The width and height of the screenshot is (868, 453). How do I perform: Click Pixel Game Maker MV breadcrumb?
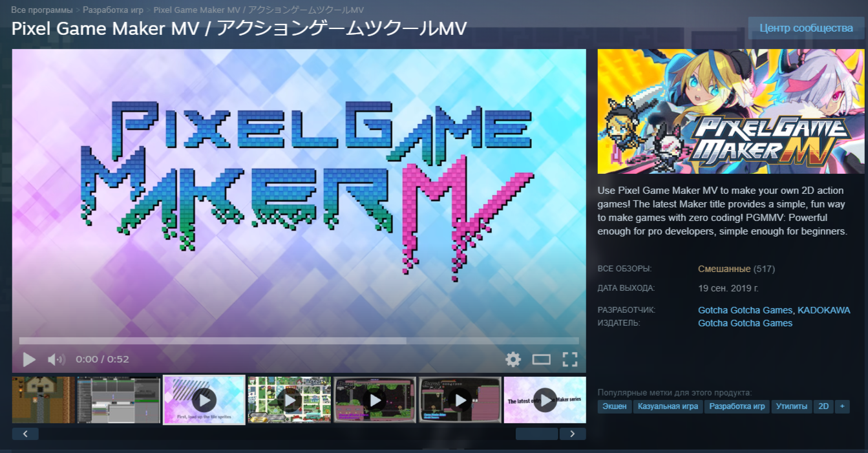[259, 10]
